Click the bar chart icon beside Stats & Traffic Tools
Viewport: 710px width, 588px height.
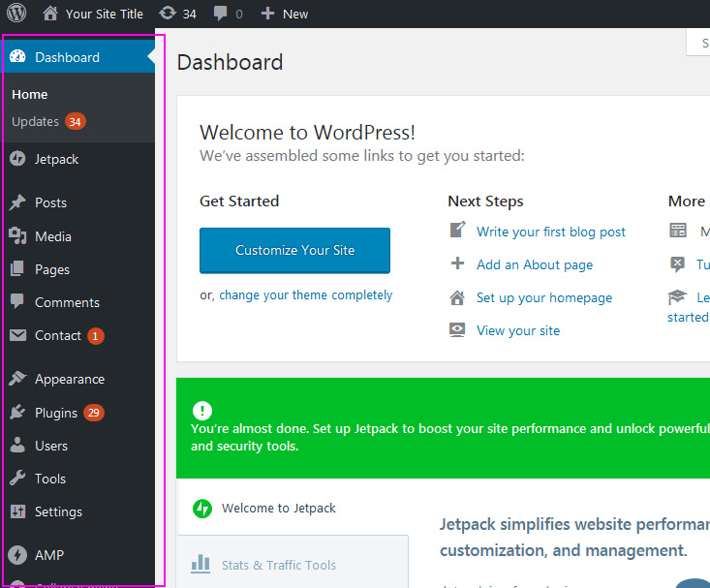tap(201, 565)
